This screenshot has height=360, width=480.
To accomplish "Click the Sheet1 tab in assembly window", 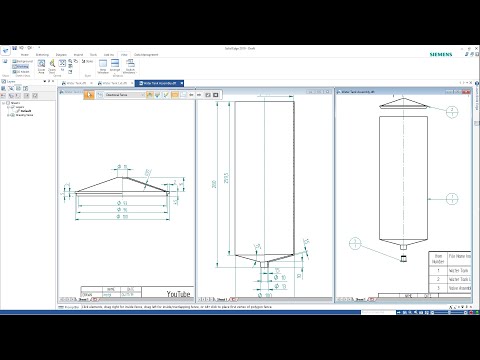I will pos(360,299).
